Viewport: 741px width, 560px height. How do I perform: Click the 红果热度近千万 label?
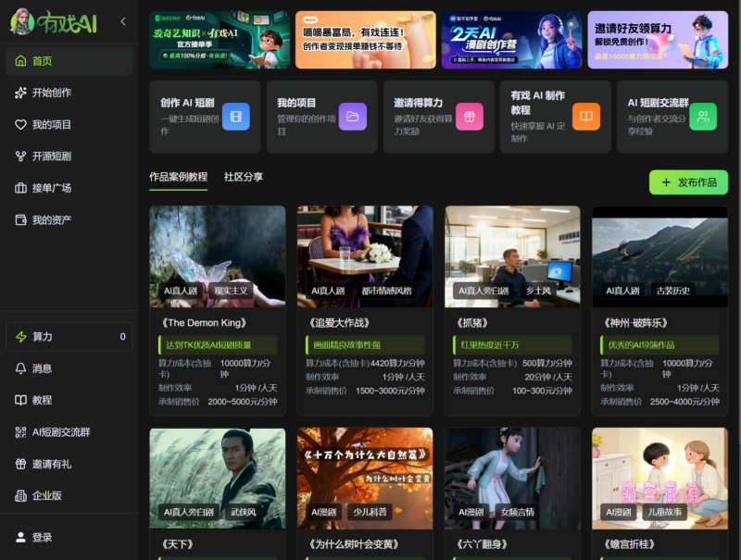513,345
